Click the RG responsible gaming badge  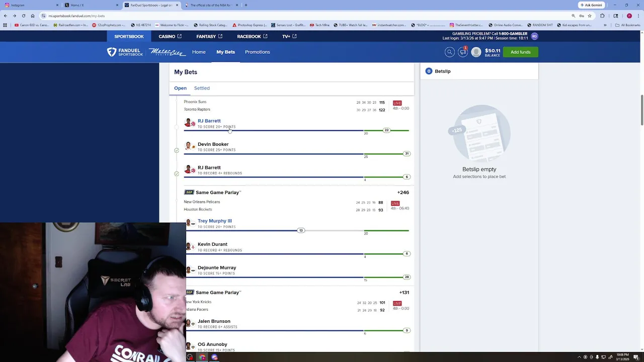(x=534, y=36)
